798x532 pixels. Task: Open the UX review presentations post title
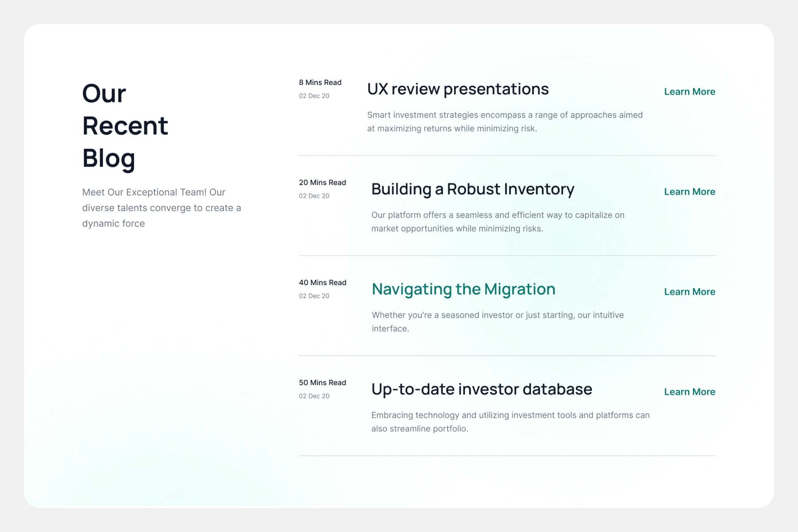[458, 89]
